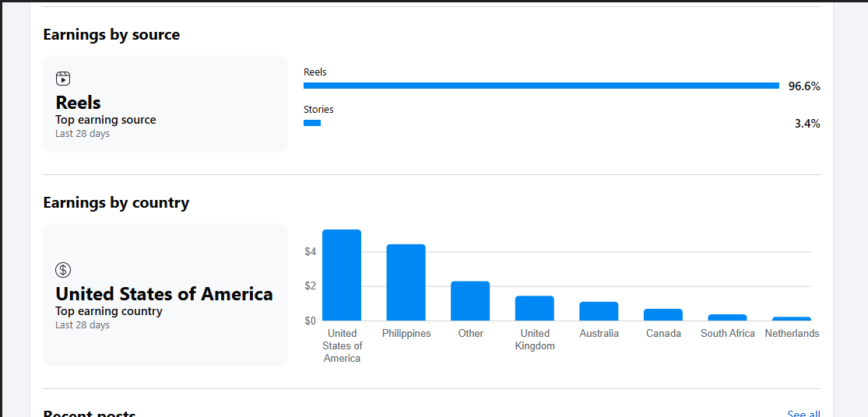Open the See all link for recent posts

click(803, 414)
